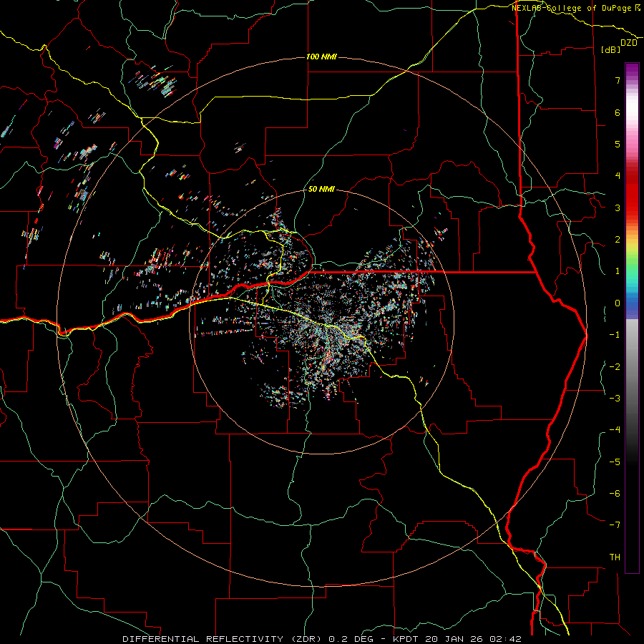Click the ZDR color scale bar
This screenshot has height=644, width=644.
632,318
